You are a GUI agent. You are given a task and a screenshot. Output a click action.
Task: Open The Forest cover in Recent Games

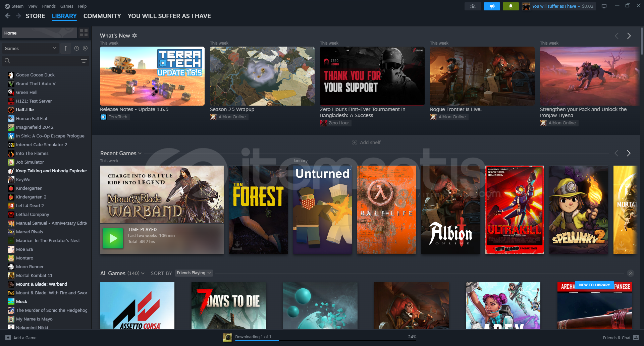pos(258,210)
